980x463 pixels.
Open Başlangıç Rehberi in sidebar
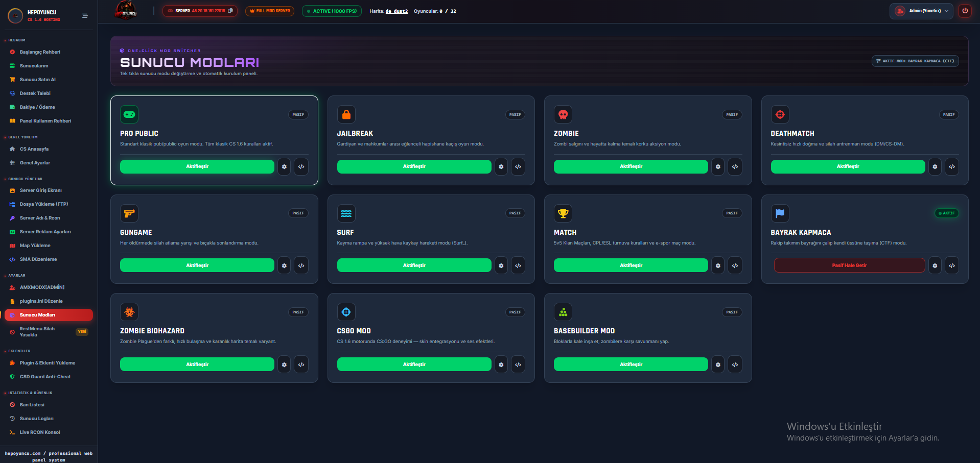[49, 52]
